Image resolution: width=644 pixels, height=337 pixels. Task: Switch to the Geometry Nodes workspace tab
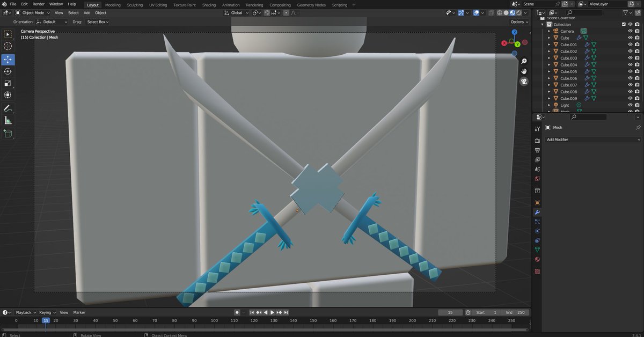point(311,5)
